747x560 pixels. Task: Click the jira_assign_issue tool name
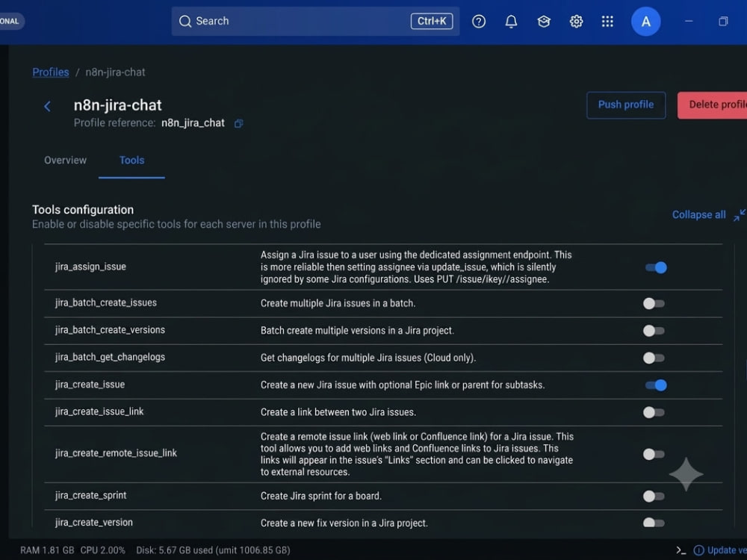point(90,267)
